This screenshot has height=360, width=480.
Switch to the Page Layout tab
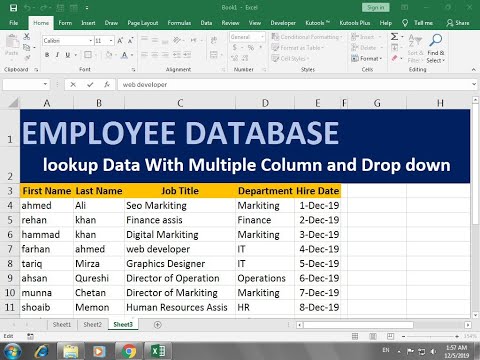pos(143,23)
